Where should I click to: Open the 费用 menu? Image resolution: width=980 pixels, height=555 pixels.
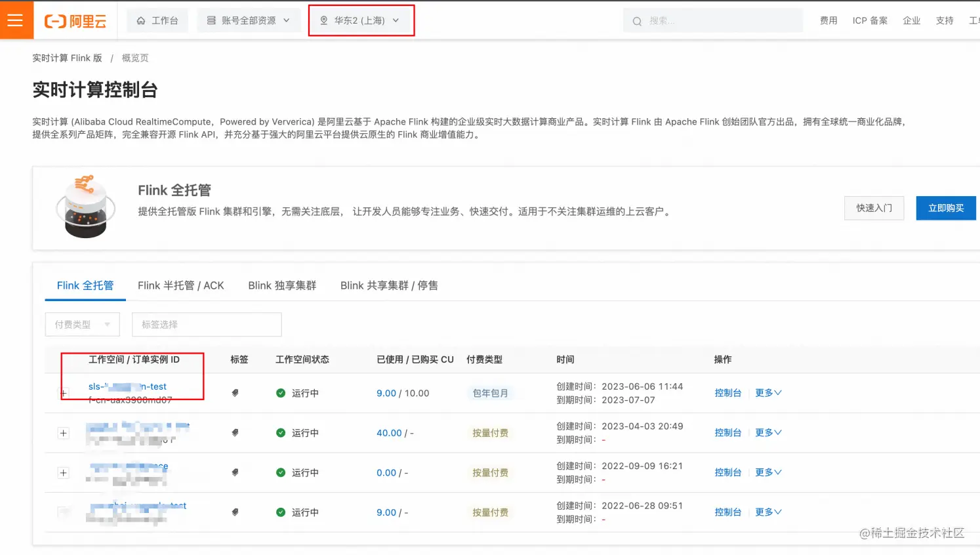(x=828, y=21)
